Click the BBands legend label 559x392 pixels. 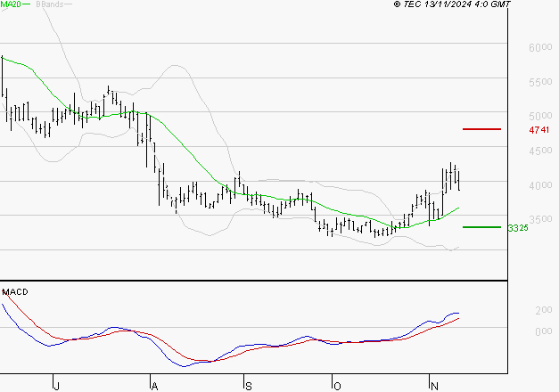[x=50, y=4]
